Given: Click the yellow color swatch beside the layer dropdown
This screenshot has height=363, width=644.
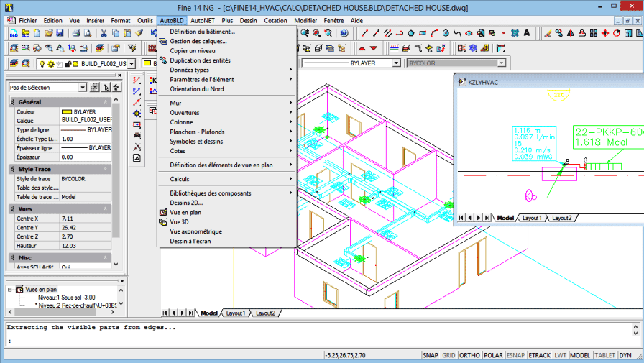Looking at the screenshot, I should click(x=147, y=63).
